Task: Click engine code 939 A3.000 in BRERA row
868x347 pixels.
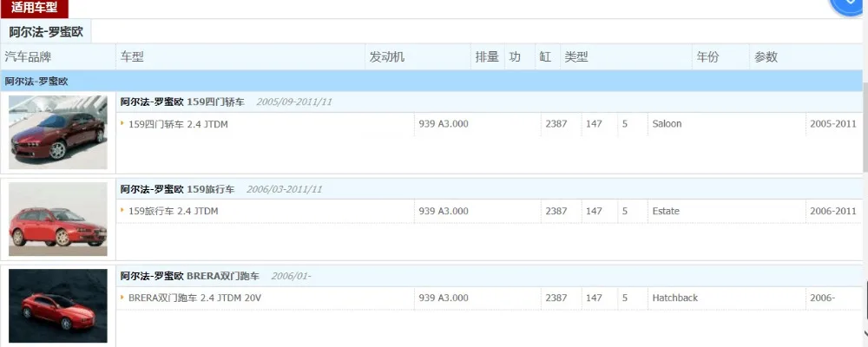Action: coord(444,298)
